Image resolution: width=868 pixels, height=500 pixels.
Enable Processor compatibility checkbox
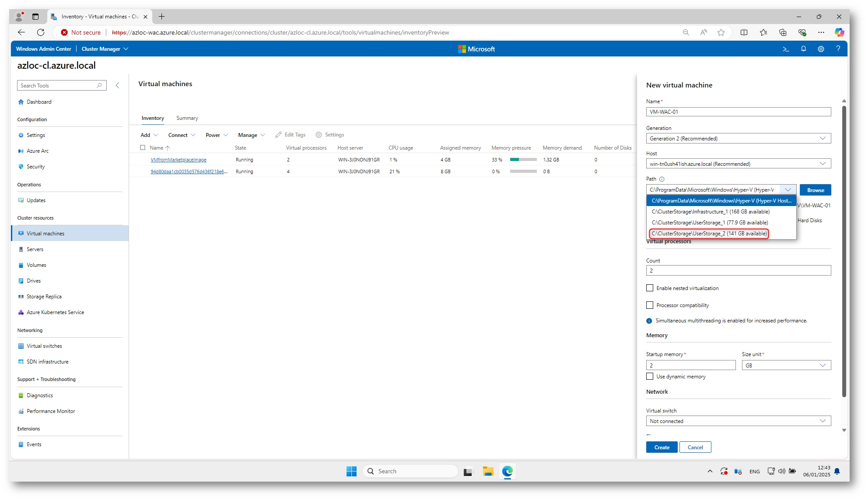[x=650, y=305]
